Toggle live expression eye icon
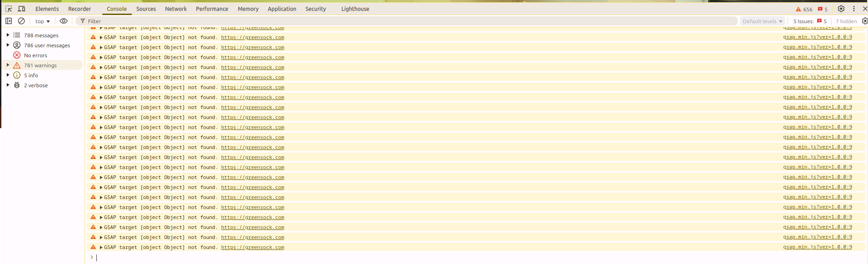The height and width of the screenshot is (264, 868). pos(64,21)
